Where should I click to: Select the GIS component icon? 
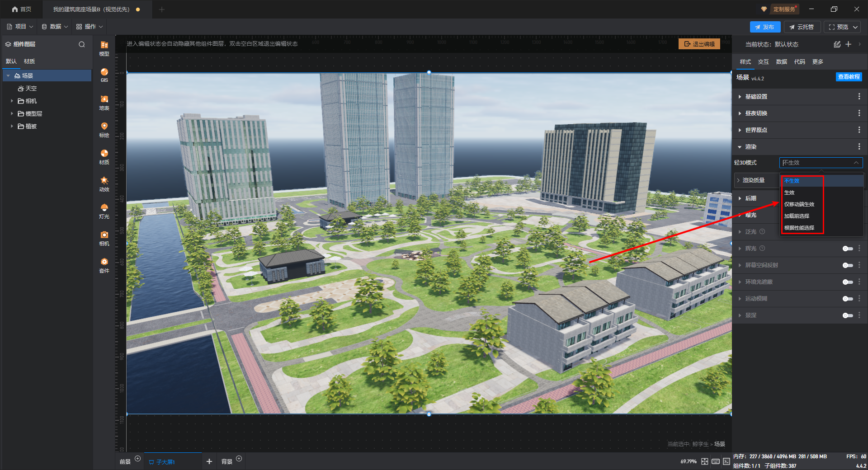104,75
